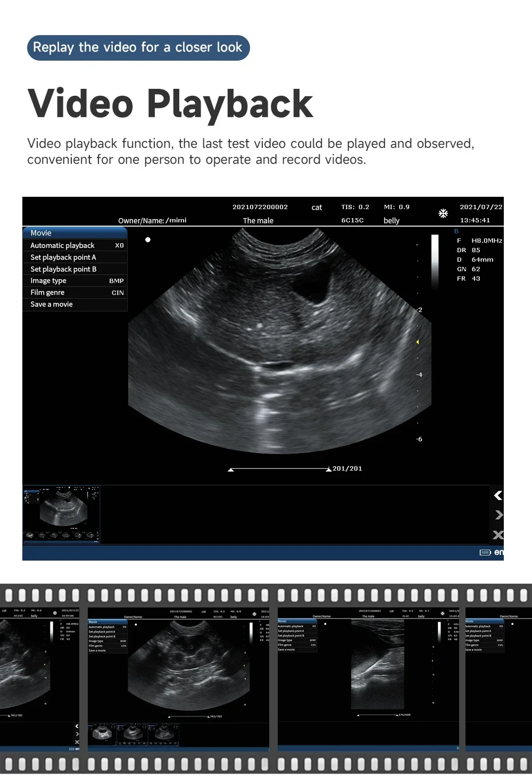Click the frame counter 201/201
532x776 pixels.
pos(347,469)
